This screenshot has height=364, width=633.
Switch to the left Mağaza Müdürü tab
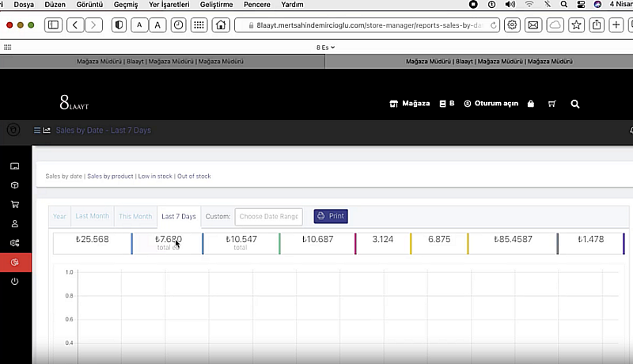[162, 62]
